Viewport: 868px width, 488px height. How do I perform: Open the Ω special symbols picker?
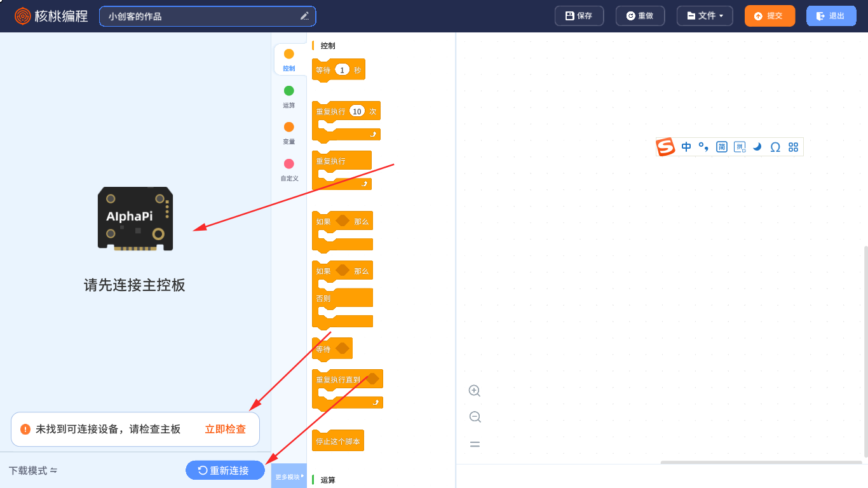pos(775,147)
